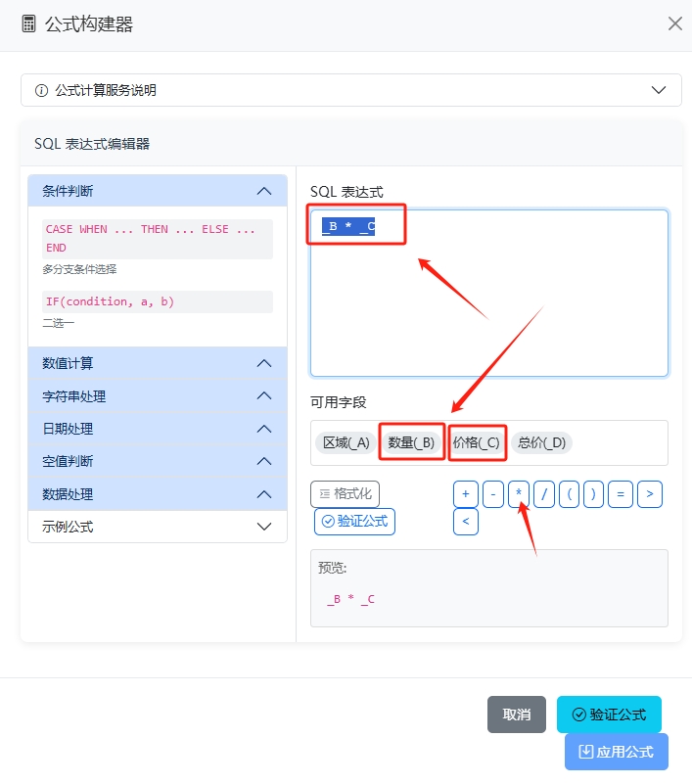The width and height of the screenshot is (692, 784).
Task: Insert the minus operator
Action: 493,494
